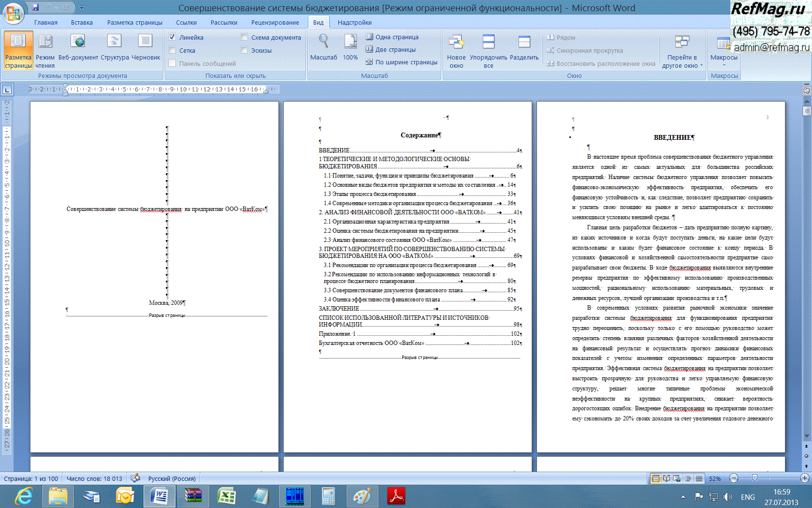This screenshot has width=812, height=508.
Task: Open Excel from the Windows taskbar
Action: pos(226,496)
